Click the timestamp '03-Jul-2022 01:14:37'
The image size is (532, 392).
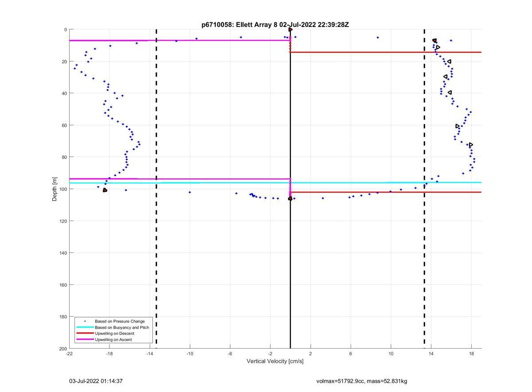[96, 381]
